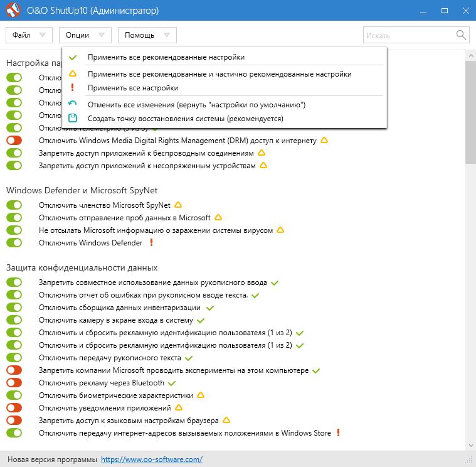Choose 'Создать точку восстановления системы' menu entry
The image size is (476, 467).
click(x=185, y=118)
